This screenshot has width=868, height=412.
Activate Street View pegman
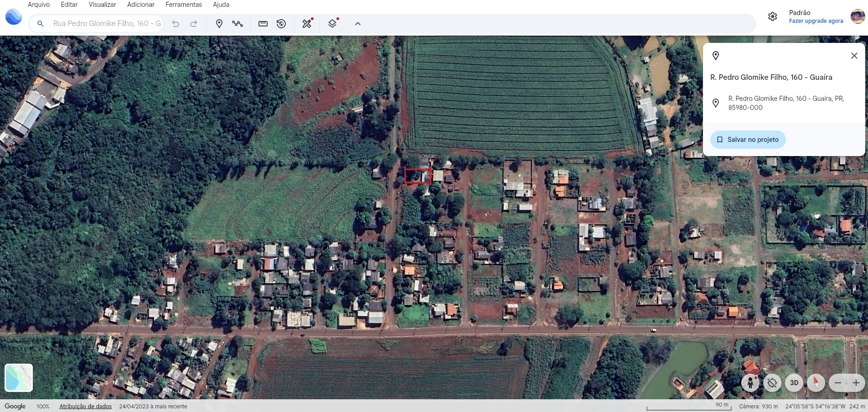point(750,383)
